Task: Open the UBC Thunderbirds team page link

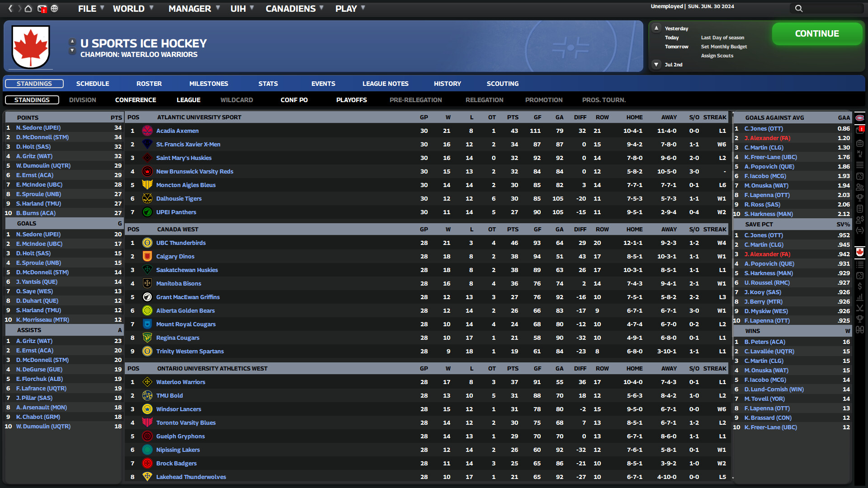Action: (181, 243)
